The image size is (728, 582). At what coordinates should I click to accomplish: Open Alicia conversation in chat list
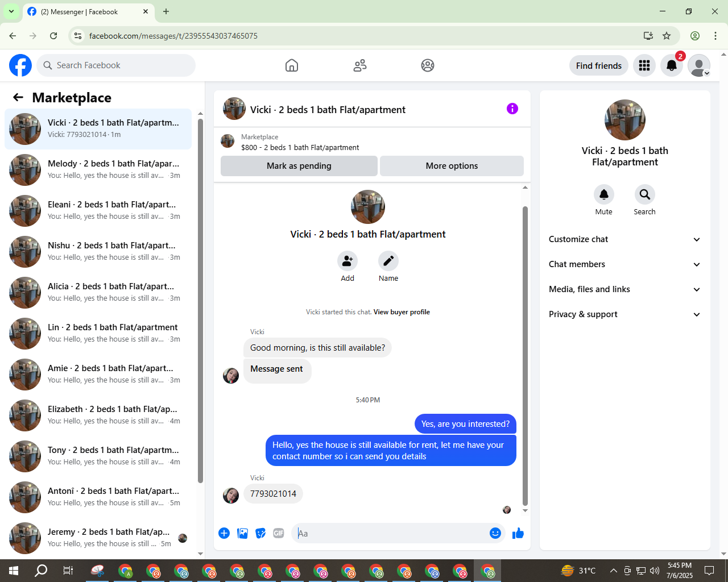click(x=98, y=293)
